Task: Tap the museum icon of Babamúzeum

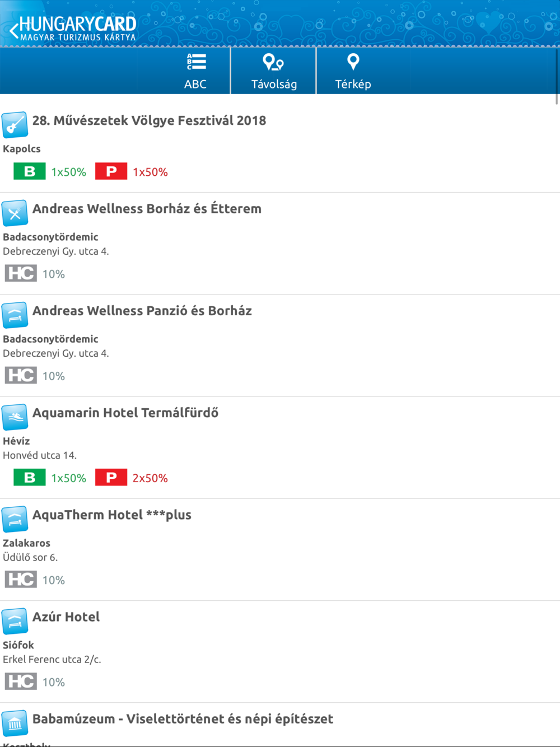Action: (15, 722)
